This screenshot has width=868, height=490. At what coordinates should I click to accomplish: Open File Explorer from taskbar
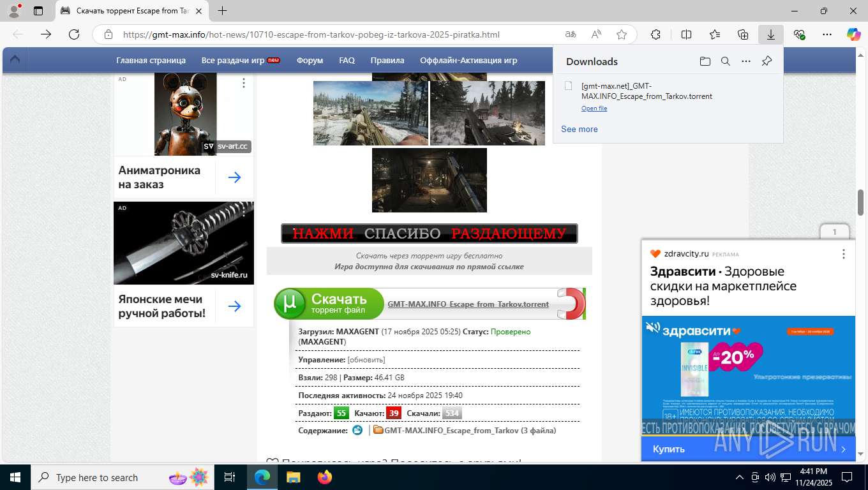[x=293, y=477]
